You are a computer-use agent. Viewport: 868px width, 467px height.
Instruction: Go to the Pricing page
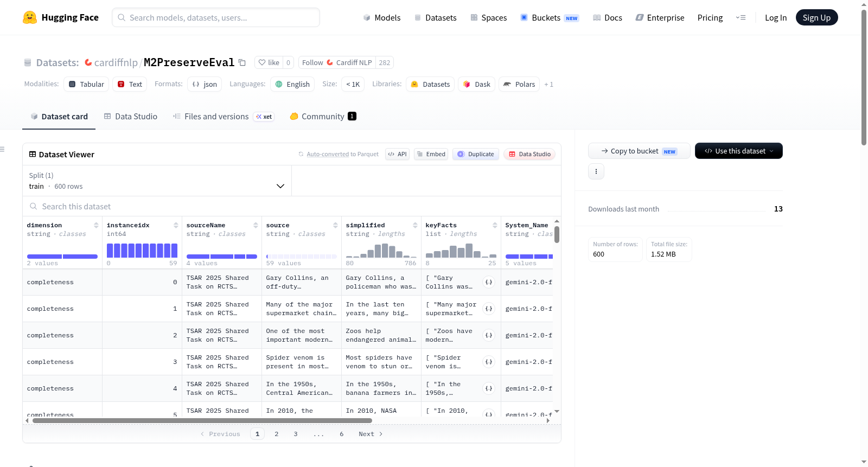tap(710, 17)
